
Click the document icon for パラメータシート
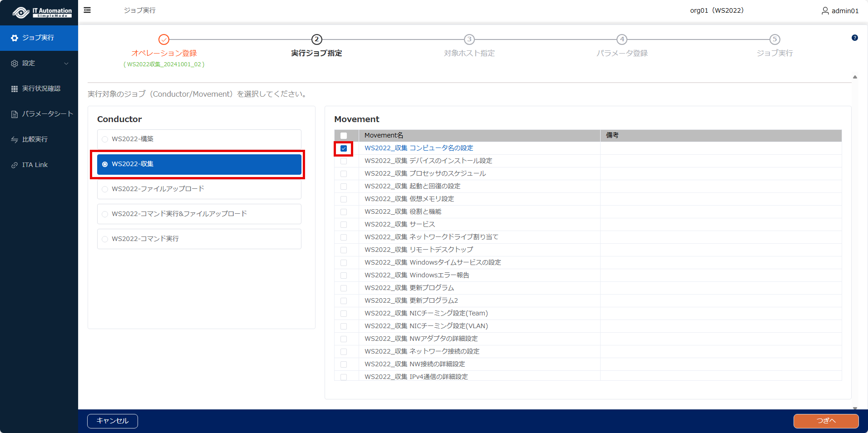click(x=15, y=114)
